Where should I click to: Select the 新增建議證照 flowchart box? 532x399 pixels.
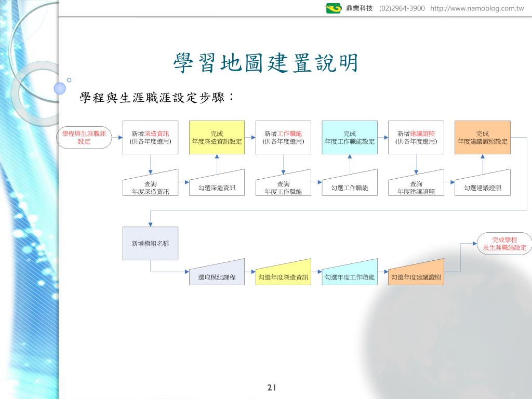(x=416, y=137)
